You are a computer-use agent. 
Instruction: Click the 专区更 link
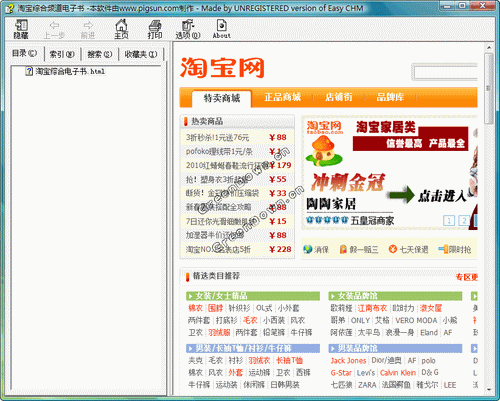pos(466,277)
